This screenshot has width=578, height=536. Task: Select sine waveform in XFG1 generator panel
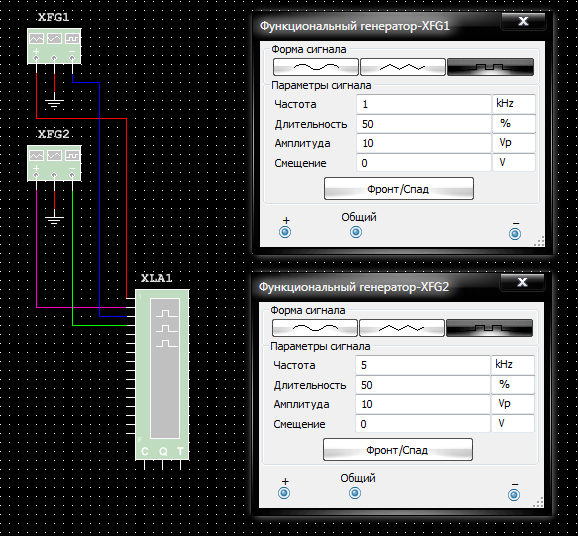(x=316, y=67)
